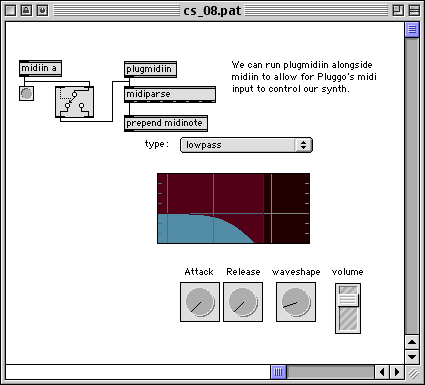
Task: Click the vertical scrollbar down arrow
Action: 412,357
